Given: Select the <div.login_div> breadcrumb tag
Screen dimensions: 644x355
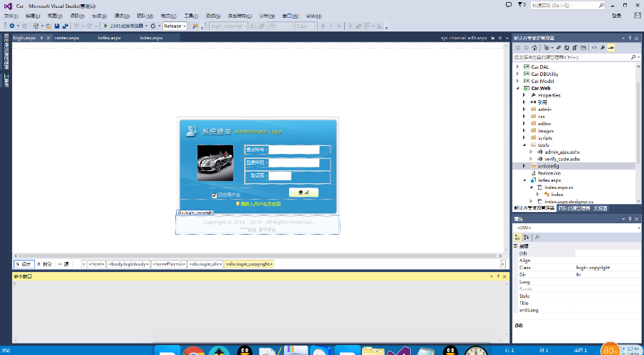Looking at the screenshot, I should [205, 264].
